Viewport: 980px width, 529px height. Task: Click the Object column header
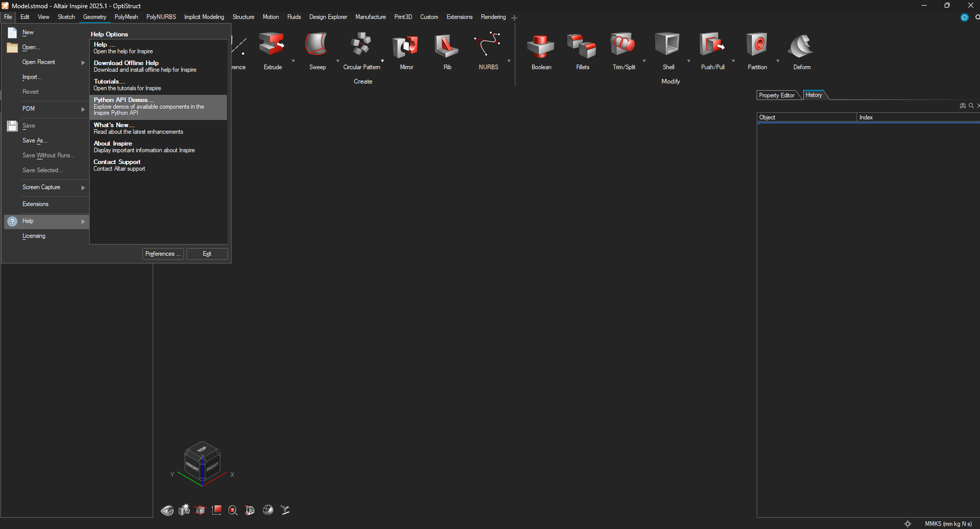pyautogui.click(x=807, y=117)
